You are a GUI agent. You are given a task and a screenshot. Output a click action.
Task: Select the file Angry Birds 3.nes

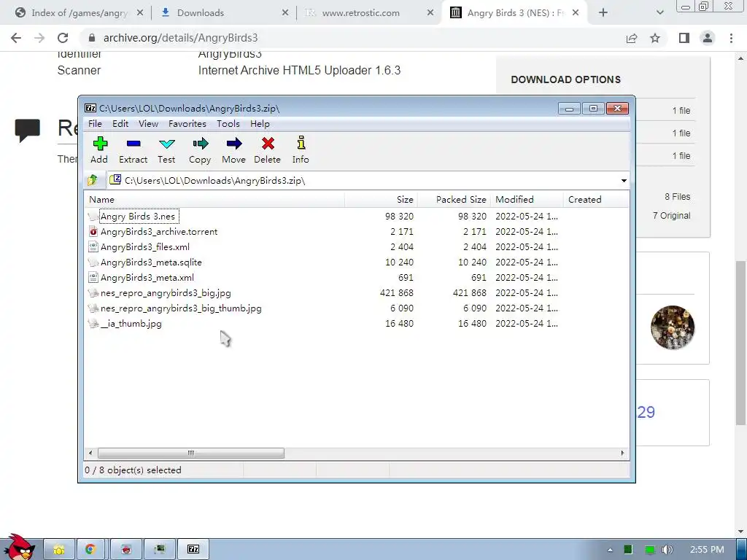click(x=138, y=217)
